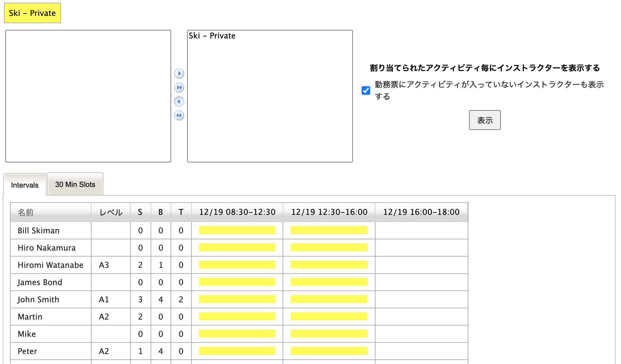Click the move all left double-arrow icon
The image size is (621, 364).
179,115
